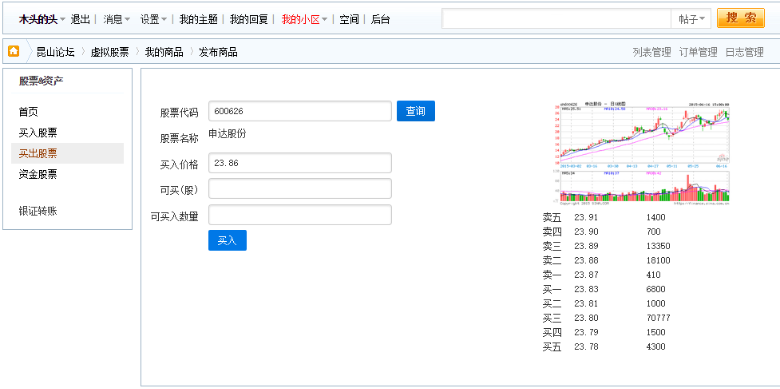This screenshot has height=389, width=780.
Task: Open 日志管理 link
Action: 744,52
